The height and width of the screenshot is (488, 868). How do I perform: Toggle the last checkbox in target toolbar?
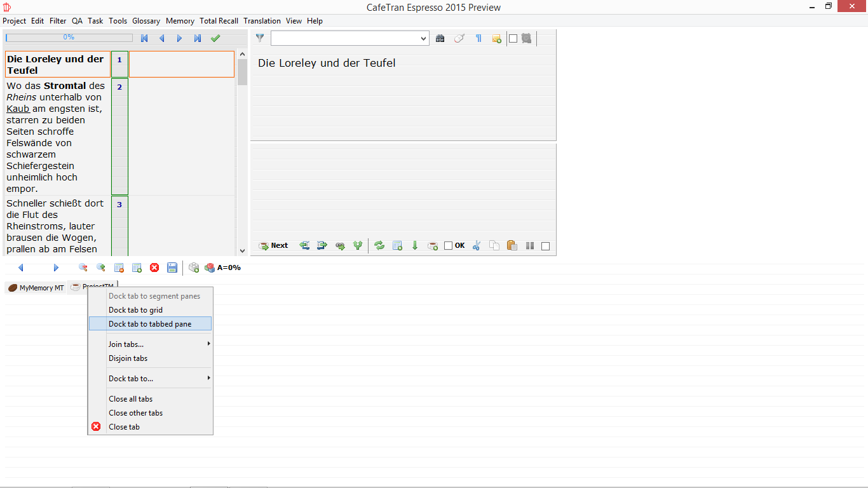point(545,246)
